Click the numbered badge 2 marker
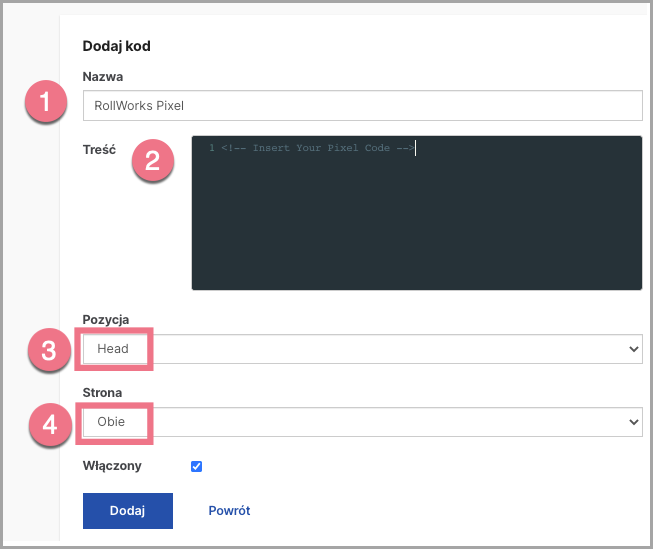 [x=153, y=160]
